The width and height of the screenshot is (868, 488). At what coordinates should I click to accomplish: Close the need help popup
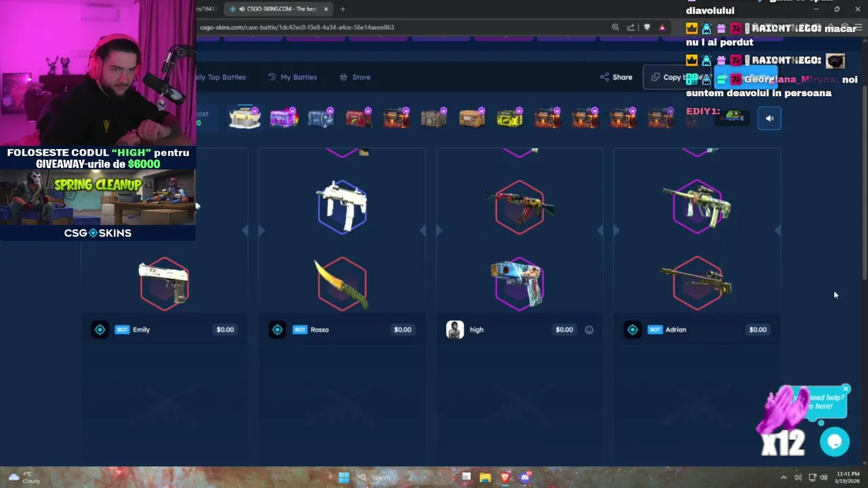point(846,389)
